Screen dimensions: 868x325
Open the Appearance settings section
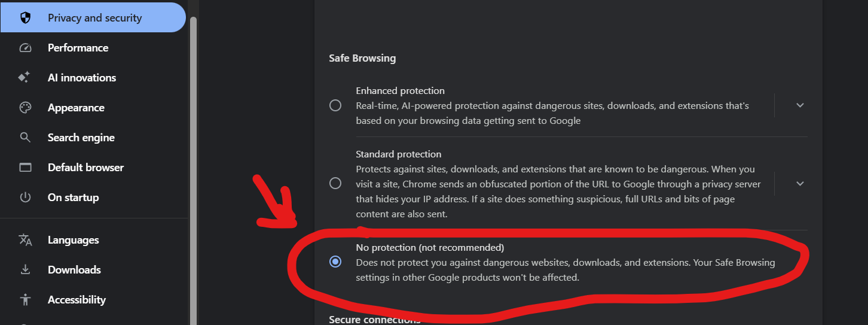[76, 108]
